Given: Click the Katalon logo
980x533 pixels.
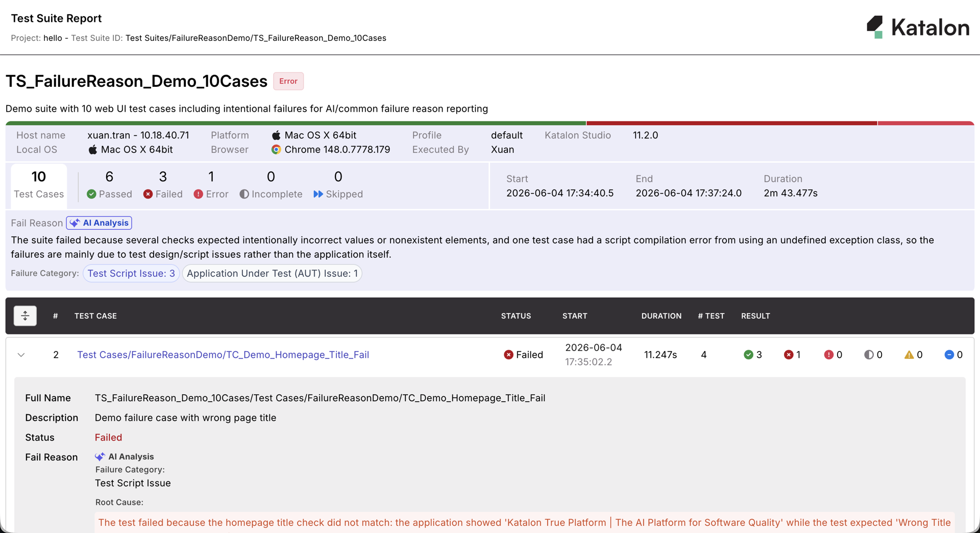Looking at the screenshot, I should (918, 27).
